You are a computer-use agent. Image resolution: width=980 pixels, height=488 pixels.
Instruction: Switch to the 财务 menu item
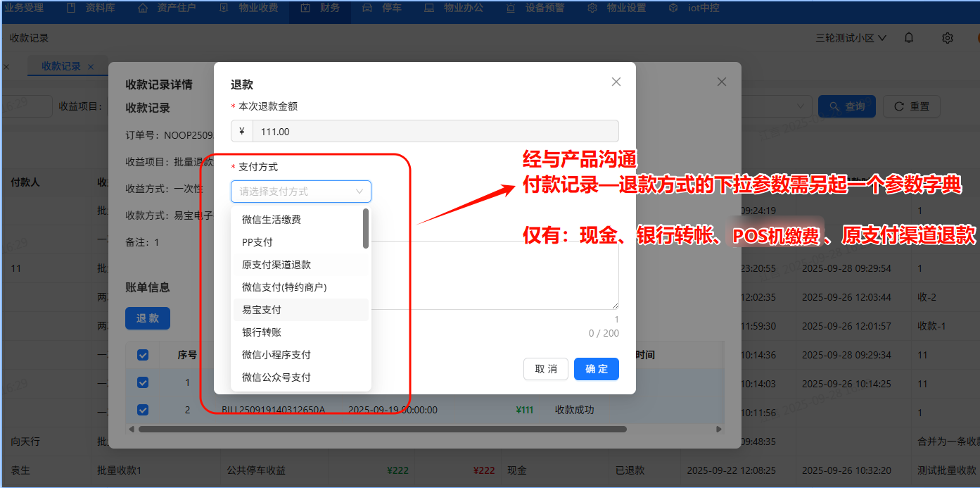click(x=326, y=9)
